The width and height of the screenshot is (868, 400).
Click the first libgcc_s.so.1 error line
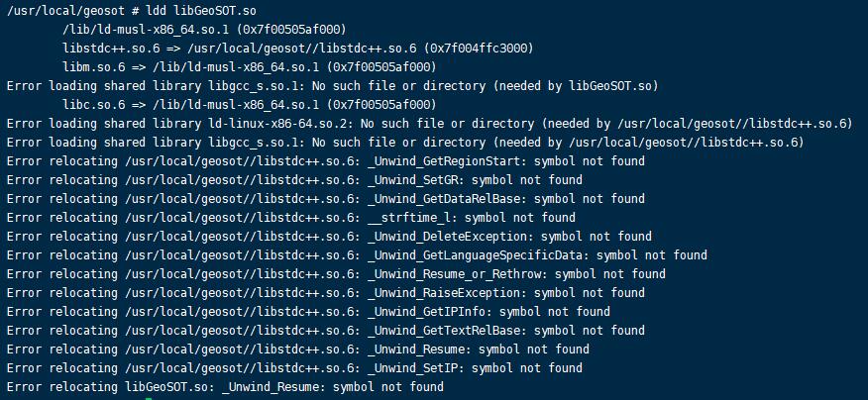pos(332,86)
